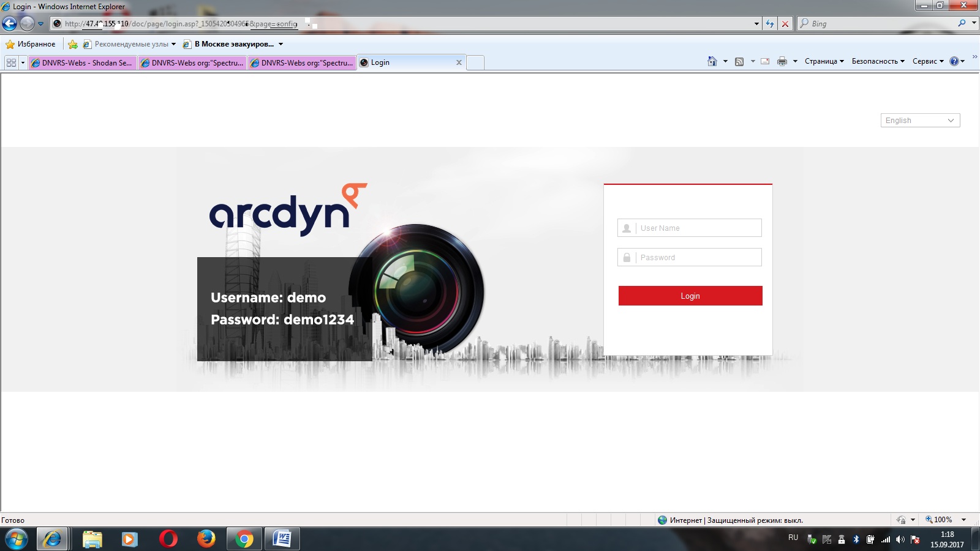The width and height of the screenshot is (980, 551).
Task: Open the recent pages history dropdown
Action: [41, 24]
